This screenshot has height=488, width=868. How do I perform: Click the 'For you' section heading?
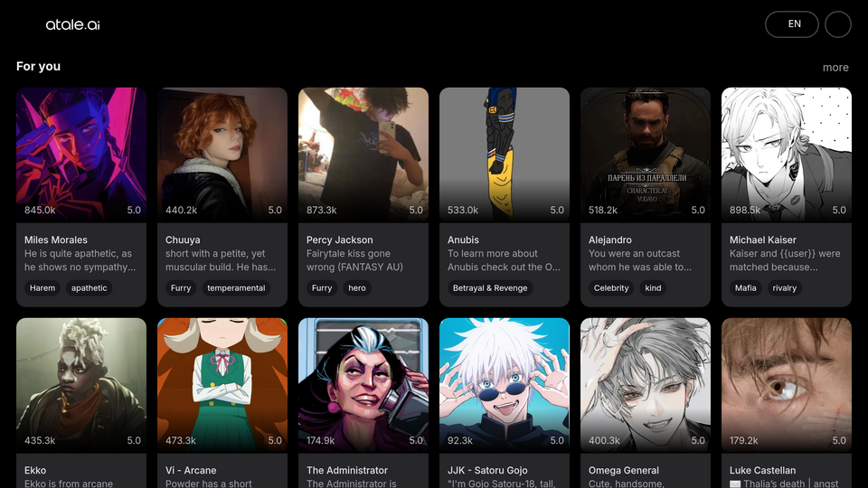coord(38,66)
